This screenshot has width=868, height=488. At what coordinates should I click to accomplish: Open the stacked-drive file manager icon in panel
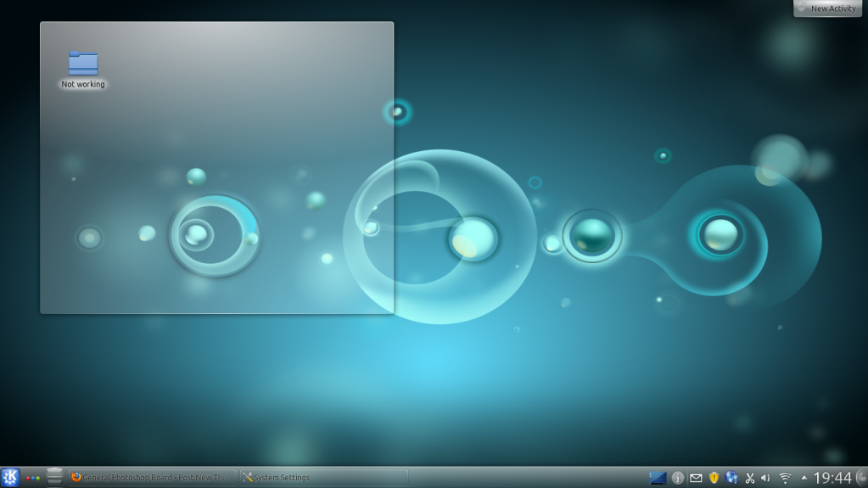[55, 477]
